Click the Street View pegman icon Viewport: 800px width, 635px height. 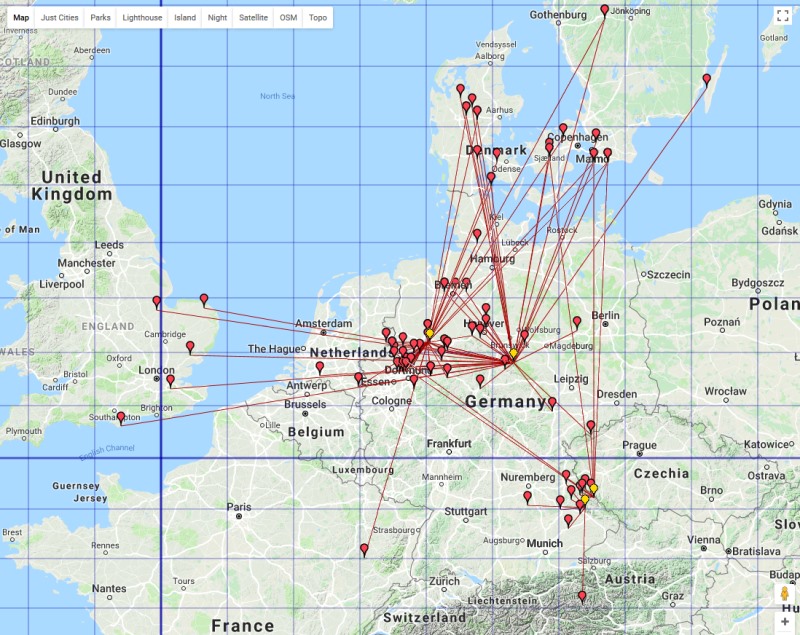coord(784,594)
